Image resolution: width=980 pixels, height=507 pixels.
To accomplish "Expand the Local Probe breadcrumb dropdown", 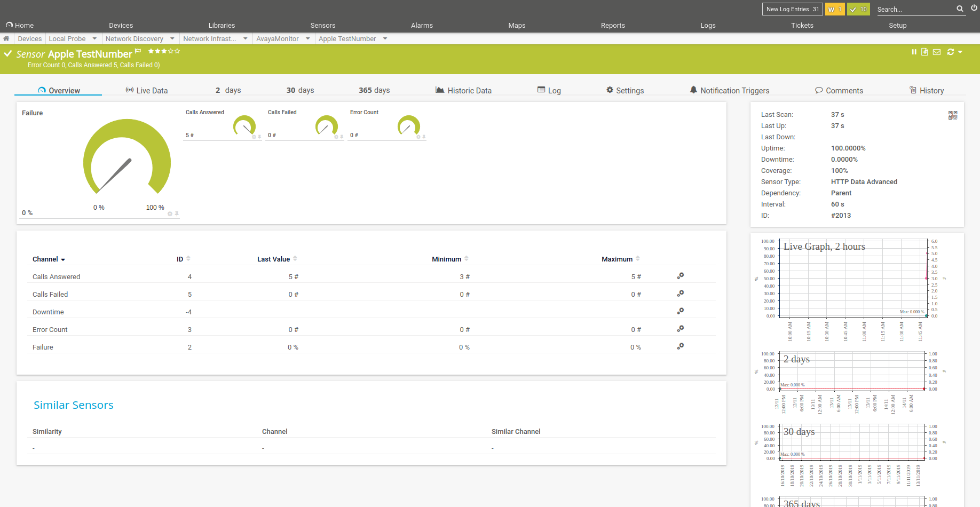I will pos(94,38).
